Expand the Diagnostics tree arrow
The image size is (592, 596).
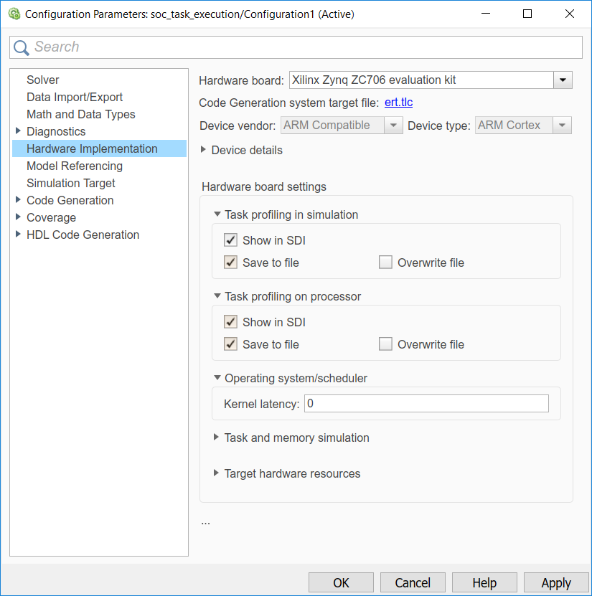pos(18,131)
